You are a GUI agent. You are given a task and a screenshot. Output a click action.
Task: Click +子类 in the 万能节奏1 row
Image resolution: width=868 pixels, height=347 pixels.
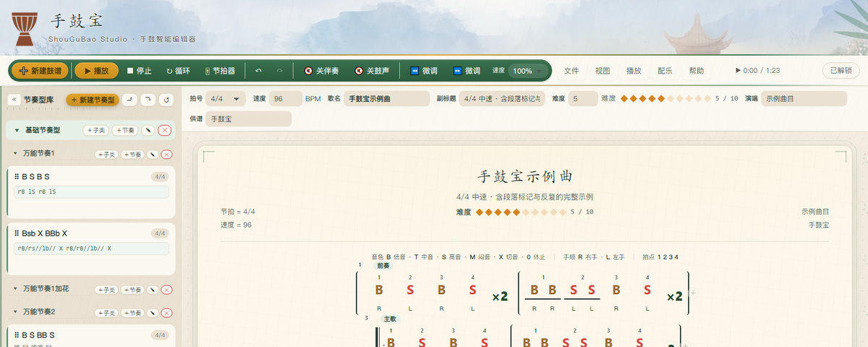[x=106, y=155]
